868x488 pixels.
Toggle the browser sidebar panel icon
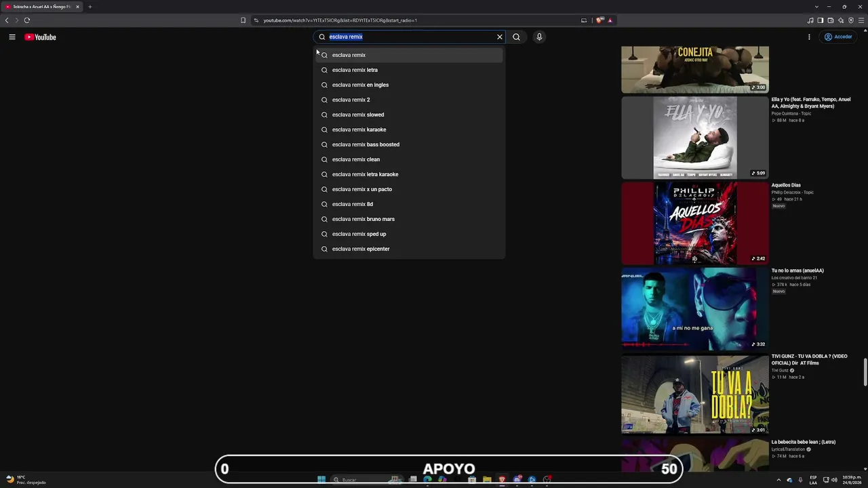[x=821, y=20]
